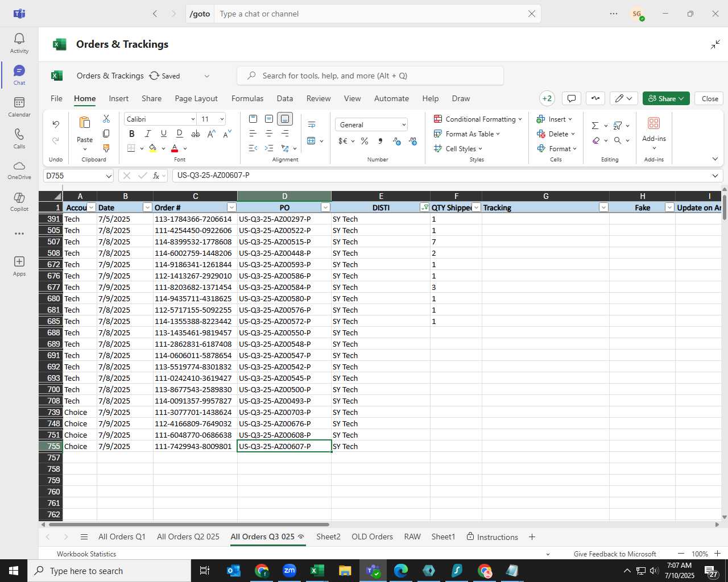The width and height of the screenshot is (728, 582).
Task: Open Outlook from the taskbar
Action: (x=234, y=571)
